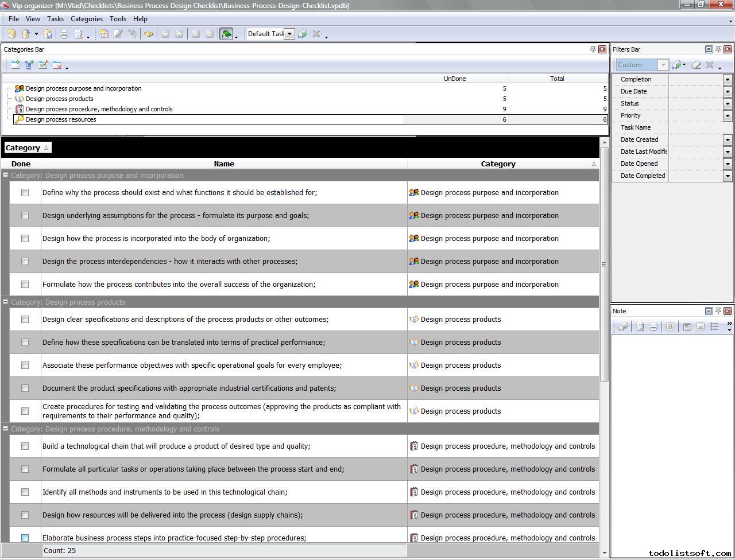This screenshot has width=735, height=560.
Task: Open the edit category tool
Action: 44,65
